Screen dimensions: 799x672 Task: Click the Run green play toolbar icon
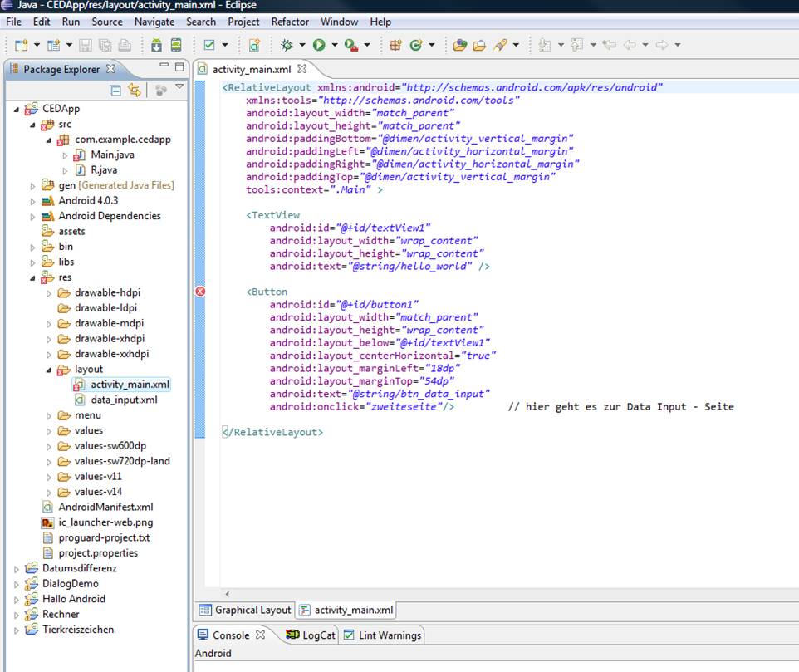click(x=319, y=45)
